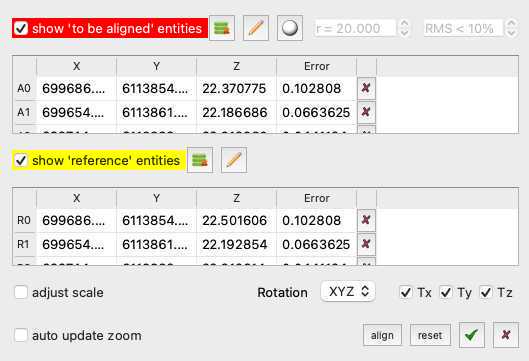529x361 pixels.
Task: Click the r = 20.000 radius field
Action: (x=355, y=28)
